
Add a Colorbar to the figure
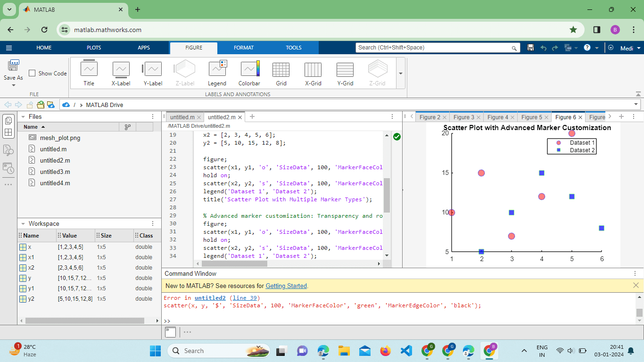(249, 73)
